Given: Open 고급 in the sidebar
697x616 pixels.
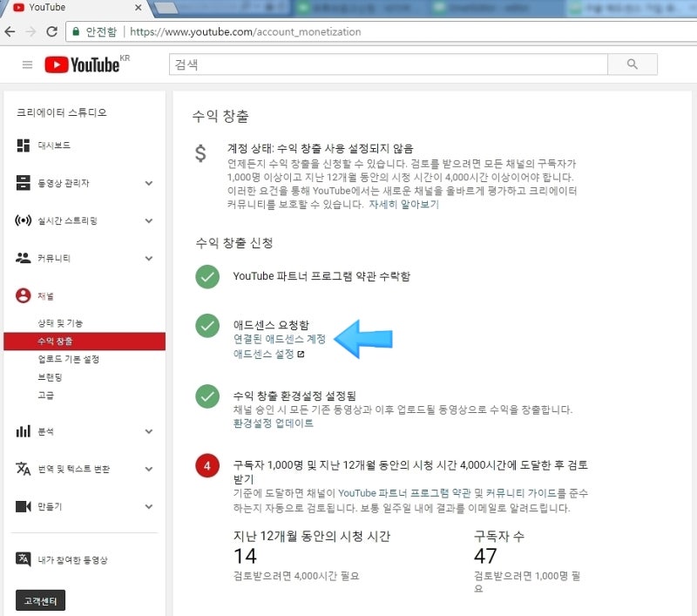Looking at the screenshot, I should (46, 395).
